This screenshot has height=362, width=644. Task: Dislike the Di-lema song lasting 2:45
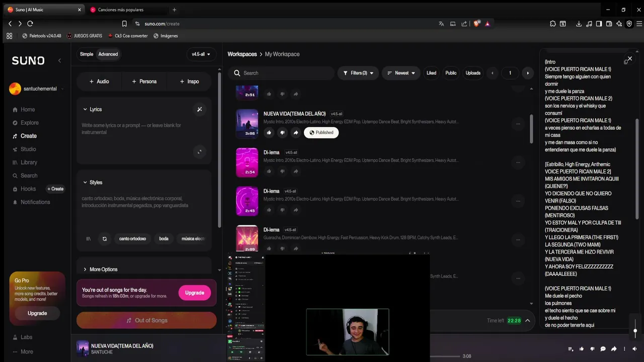pyautogui.click(x=282, y=210)
